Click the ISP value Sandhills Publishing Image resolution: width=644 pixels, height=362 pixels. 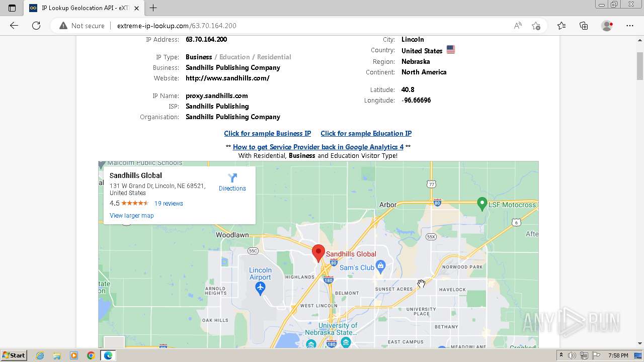pos(217,107)
